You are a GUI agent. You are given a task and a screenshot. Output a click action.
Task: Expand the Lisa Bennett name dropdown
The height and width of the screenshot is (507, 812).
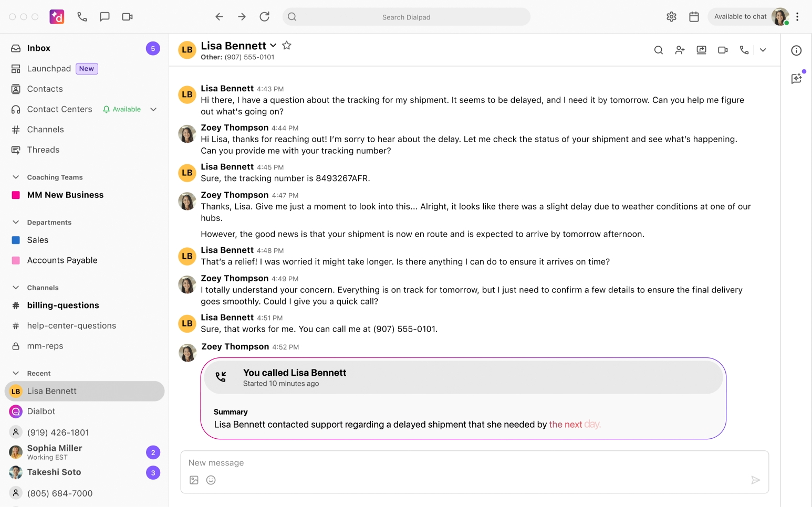click(273, 46)
